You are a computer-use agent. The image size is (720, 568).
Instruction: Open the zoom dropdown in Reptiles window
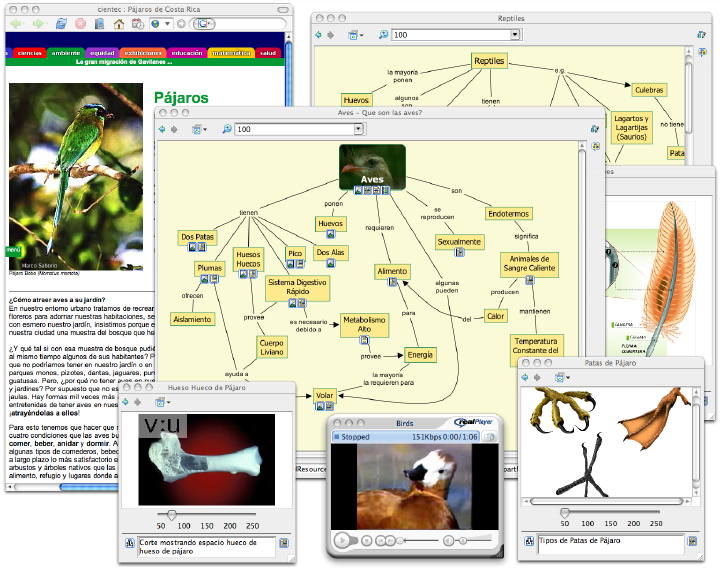(x=515, y=34)
